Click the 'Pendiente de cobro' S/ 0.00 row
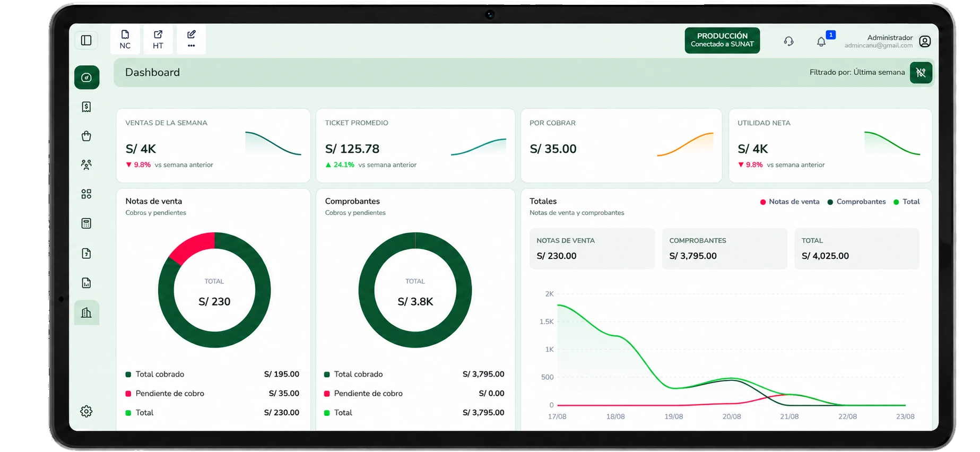Viewport: 980px width, 452px height. coord(414,393)
